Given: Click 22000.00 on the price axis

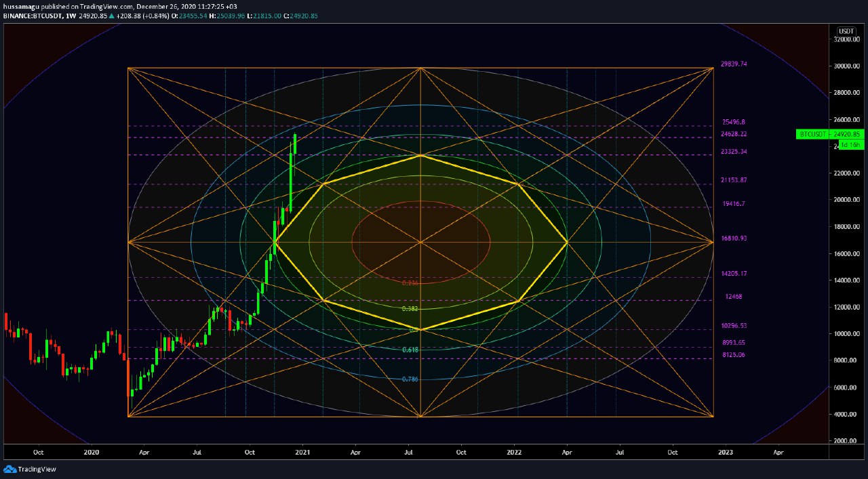Looking at the screenshot, I should click(x=848, y=173).
